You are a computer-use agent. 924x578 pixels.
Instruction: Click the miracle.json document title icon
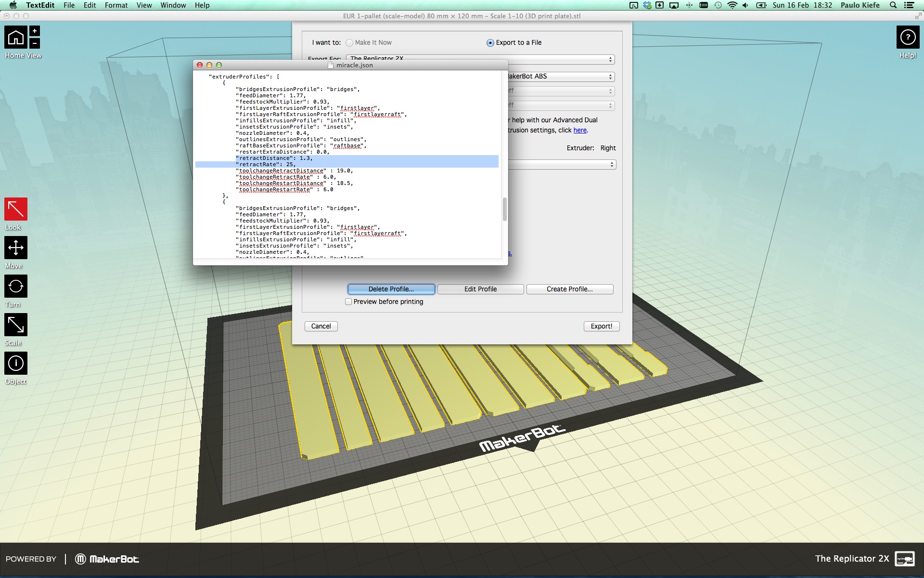(x=331, y=65)
